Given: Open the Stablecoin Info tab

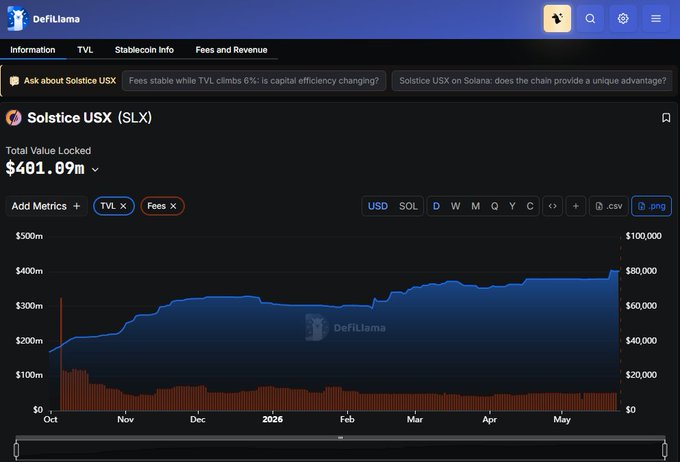Looking at the screenshot, I should pos(144,50).
